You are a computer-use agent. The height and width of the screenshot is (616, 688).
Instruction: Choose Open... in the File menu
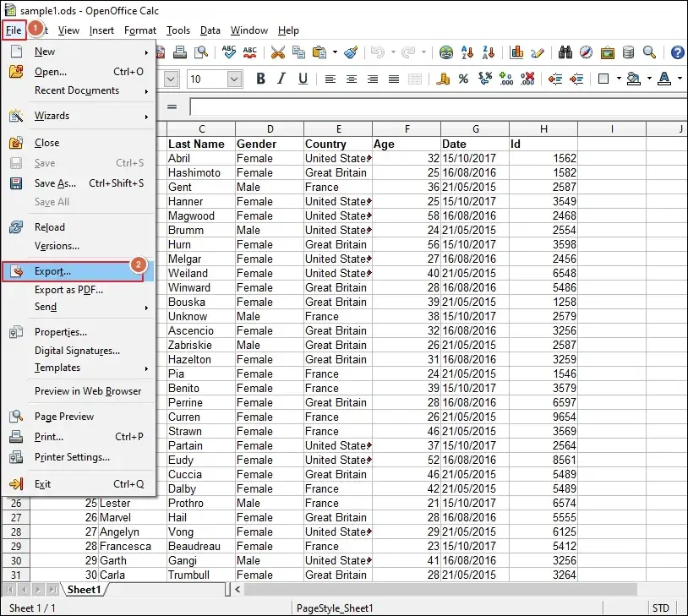(x=78, y=72)
